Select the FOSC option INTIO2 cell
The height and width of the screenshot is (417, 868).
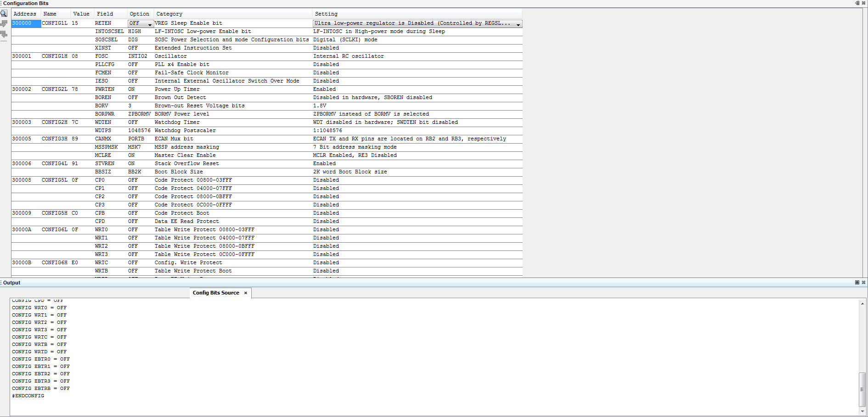(x=138, y=56)
